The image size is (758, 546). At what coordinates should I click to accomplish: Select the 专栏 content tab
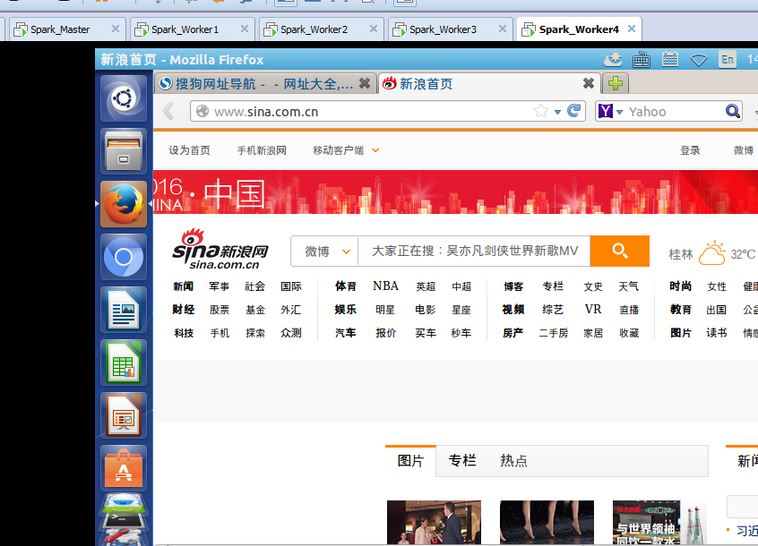[x=462, y=460]
